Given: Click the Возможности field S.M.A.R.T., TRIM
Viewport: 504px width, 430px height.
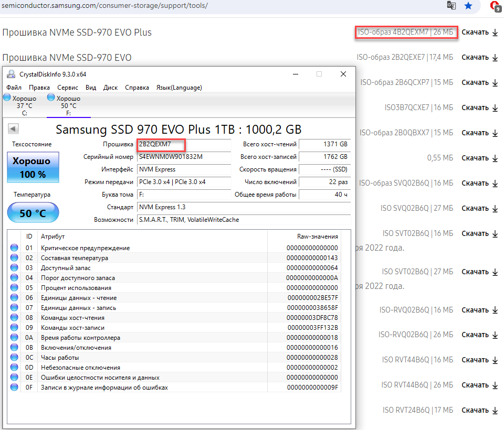Looking at the screenshot, I should (244, 220).
